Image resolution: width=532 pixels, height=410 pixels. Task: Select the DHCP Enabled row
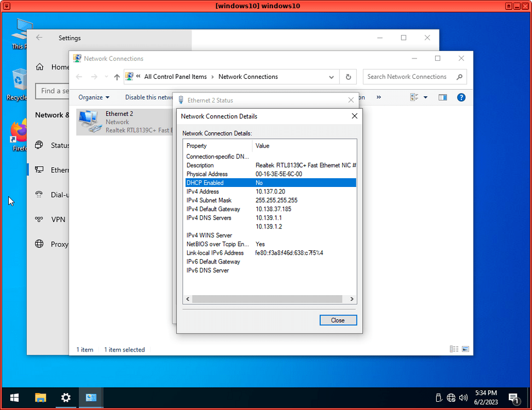point(271,183)
